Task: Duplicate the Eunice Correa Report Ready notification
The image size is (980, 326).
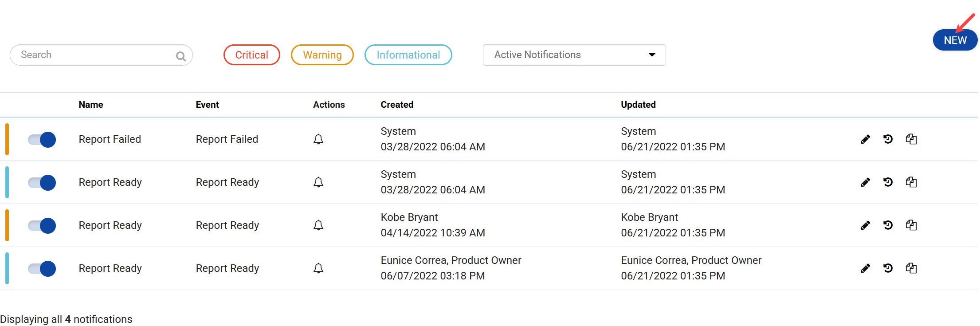Action: 911,268
